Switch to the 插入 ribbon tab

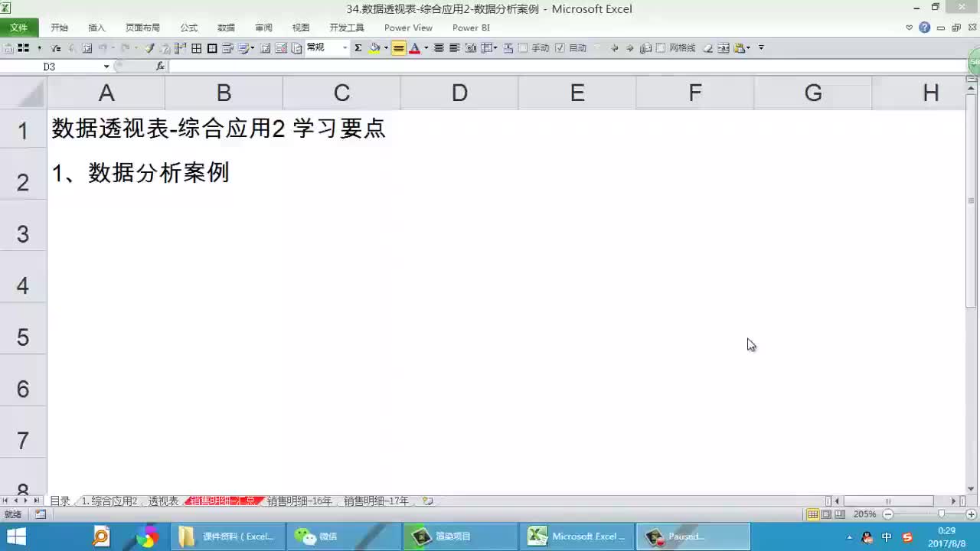(x=96, y=28)
